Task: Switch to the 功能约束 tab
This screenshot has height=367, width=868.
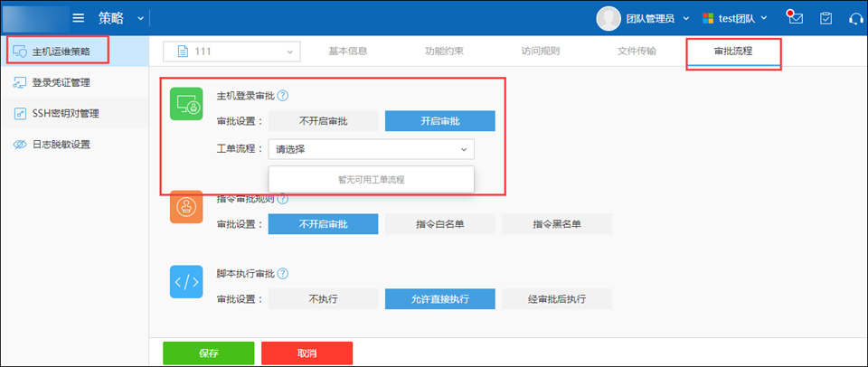Action: (x=444, y=52)
